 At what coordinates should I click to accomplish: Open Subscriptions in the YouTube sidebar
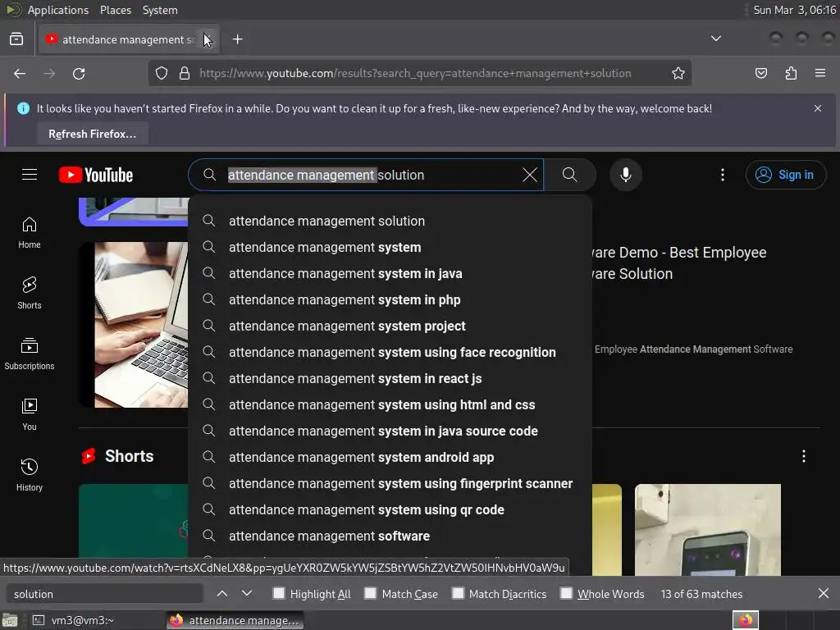pos(30,354)
